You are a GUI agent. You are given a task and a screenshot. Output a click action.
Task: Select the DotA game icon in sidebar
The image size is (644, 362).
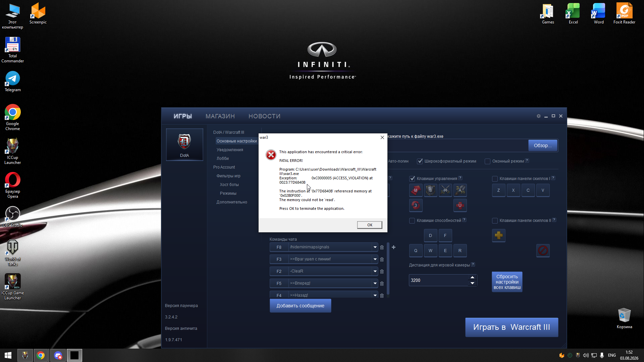point(184,144)
